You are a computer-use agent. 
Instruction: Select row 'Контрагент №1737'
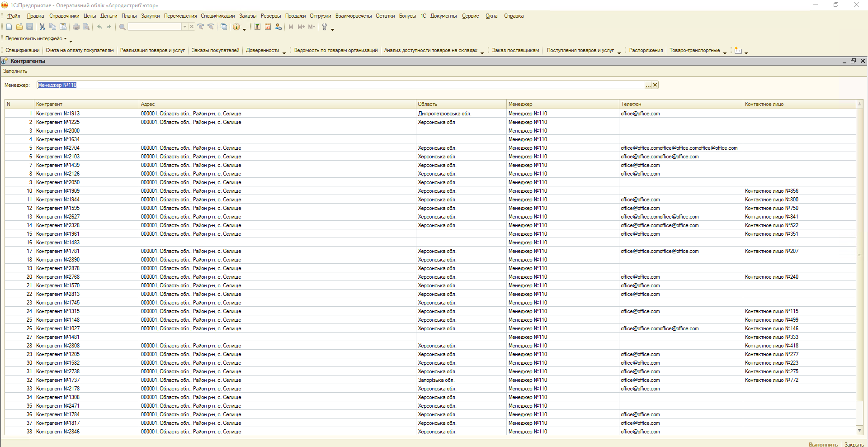coord(58,380)
